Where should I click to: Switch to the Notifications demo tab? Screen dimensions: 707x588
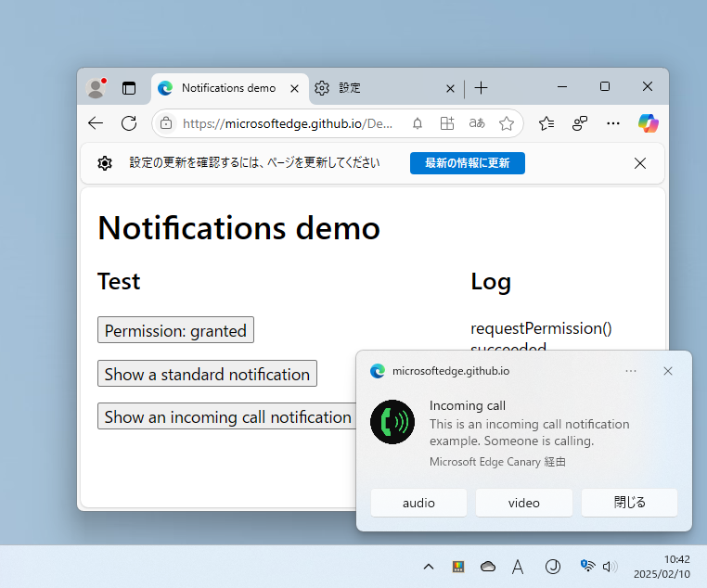228,88
